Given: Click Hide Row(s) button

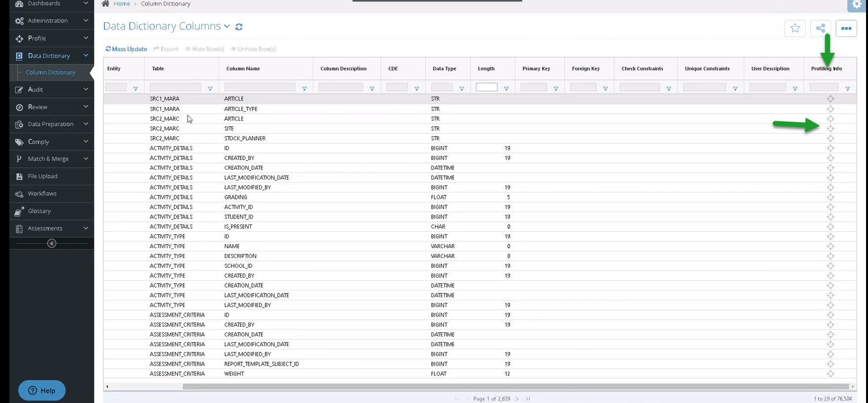Looking at the screenshot, I should pos(204,49).
